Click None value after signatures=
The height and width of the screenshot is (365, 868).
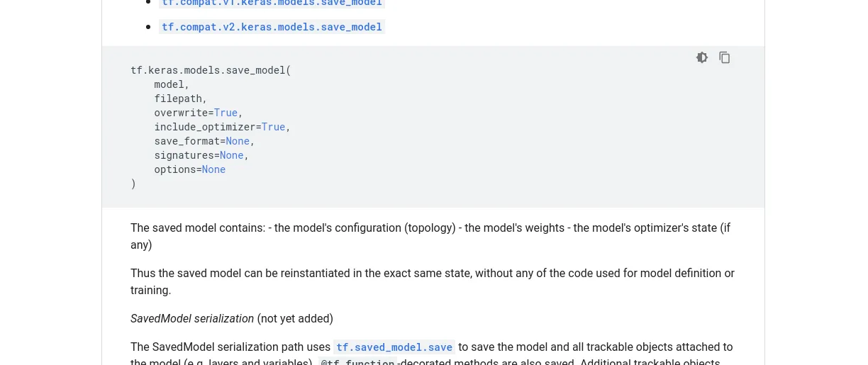pos(232,155)
